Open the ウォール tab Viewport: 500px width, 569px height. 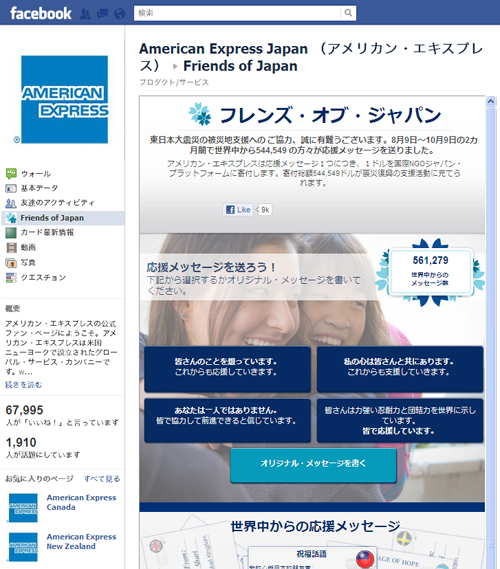(36, 174)
